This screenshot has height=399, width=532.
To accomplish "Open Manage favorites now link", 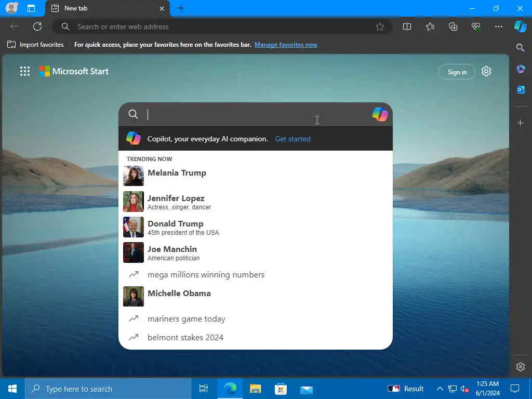I will 286,45.
